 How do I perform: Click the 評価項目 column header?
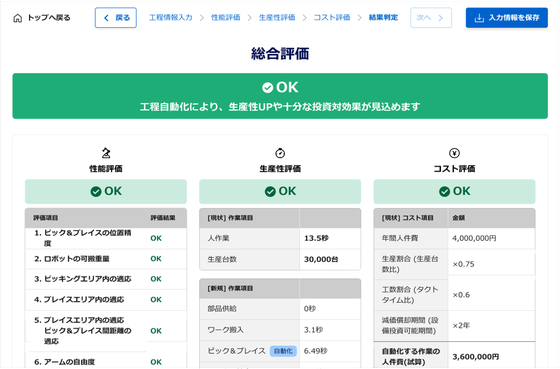tap(46, 218)
